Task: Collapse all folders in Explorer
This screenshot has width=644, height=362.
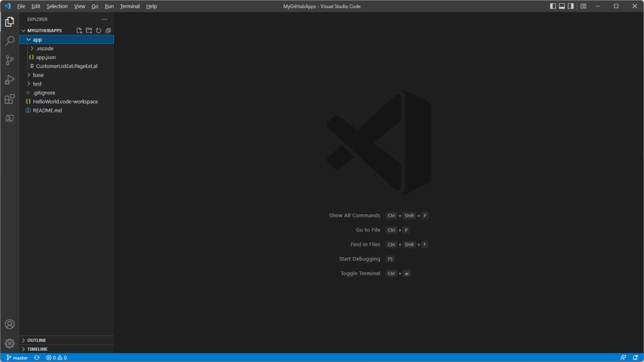Action: click(108, 30)
